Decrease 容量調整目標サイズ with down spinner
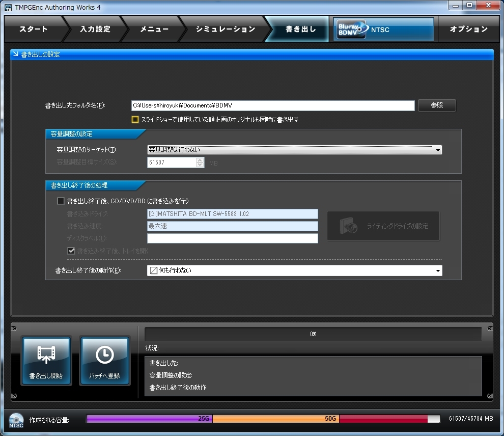 [x=200, y=165]
